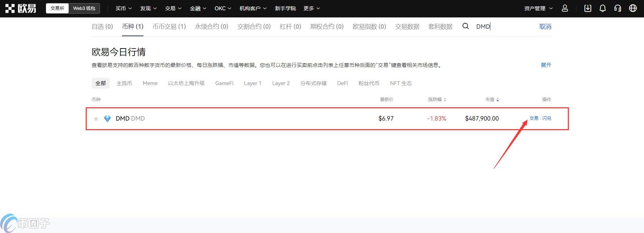Image resolution: width=644 pixels, height=233 pixels.
Task: Open the notifications bell
Action: 603,8
